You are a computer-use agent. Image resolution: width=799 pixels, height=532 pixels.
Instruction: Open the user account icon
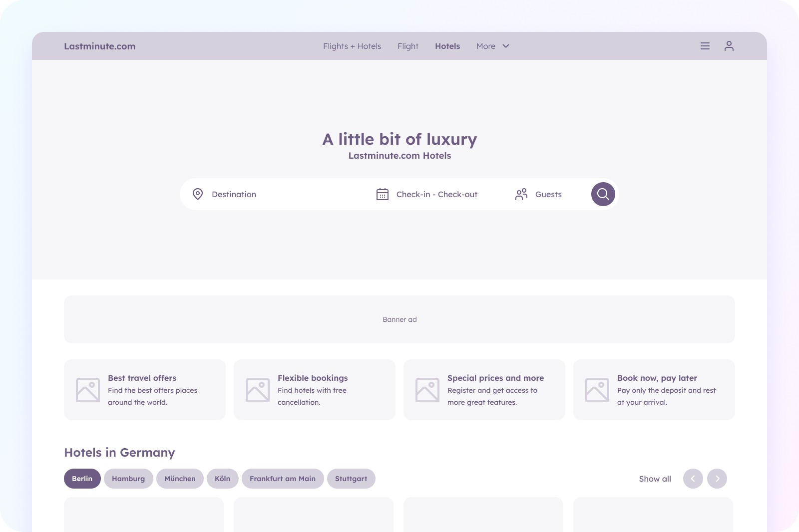tap(729, 46)
